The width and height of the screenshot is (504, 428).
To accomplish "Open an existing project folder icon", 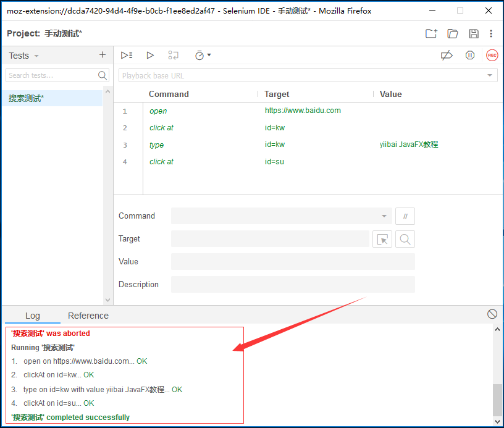I will pos(453,33).
